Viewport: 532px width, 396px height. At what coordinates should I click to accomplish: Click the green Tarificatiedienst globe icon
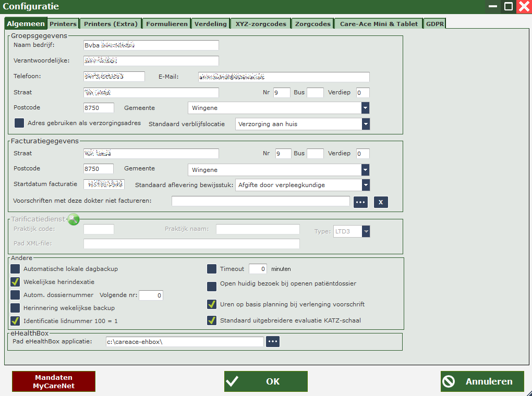(x=74, y=220)
